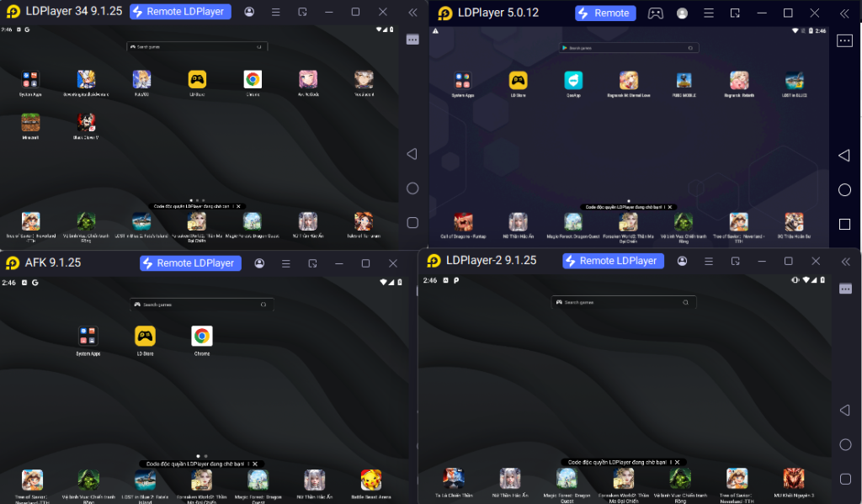
Task: Open Minecraft in LDPlayer 34 window
Action: click(30, 123)
